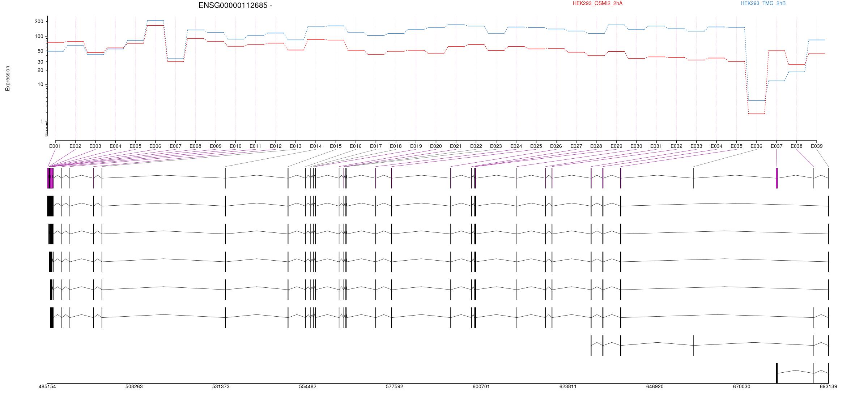Click genomic coordinate 554482

(x=308, y=386)
